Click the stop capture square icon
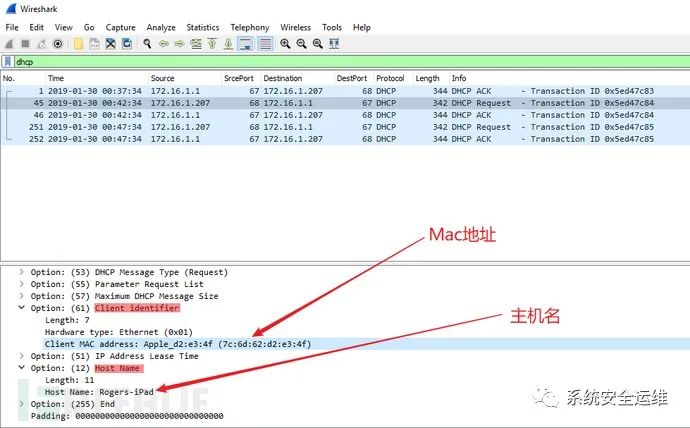690x428 pixels. (x=26, y=44)
